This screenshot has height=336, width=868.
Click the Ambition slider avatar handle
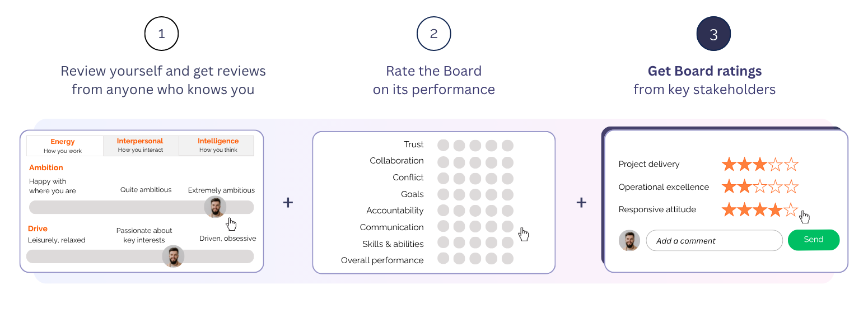coord(215,207)
